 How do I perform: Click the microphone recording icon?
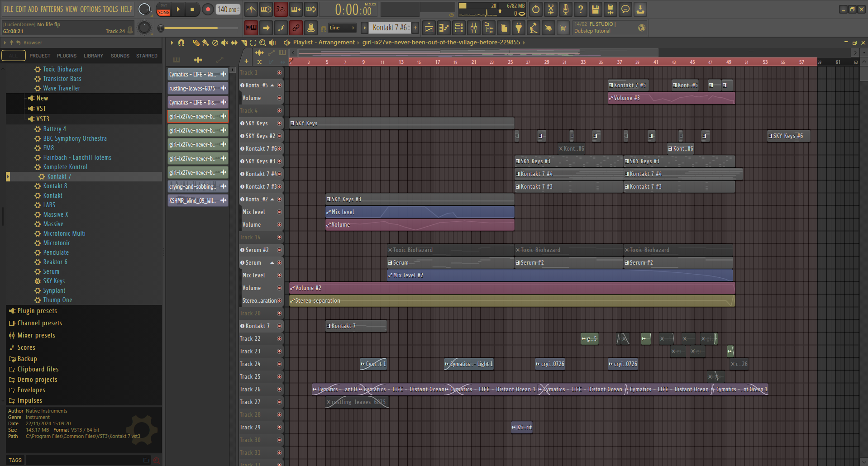(x=566, y=9)
